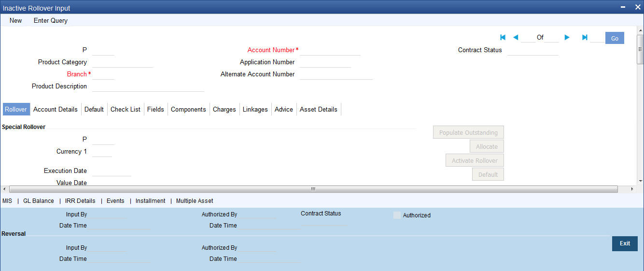Open the Advice tab
Viewport: 644px width, 271px height.
pos(284,109)
